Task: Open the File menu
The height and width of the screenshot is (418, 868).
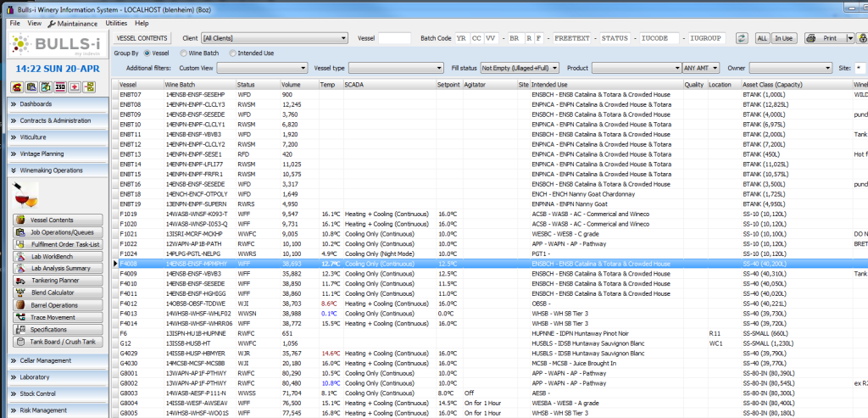Action: [14, 23]
